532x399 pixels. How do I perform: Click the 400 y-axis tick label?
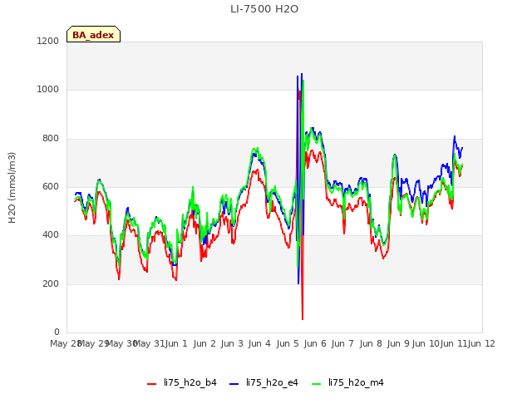click(51, 234)
